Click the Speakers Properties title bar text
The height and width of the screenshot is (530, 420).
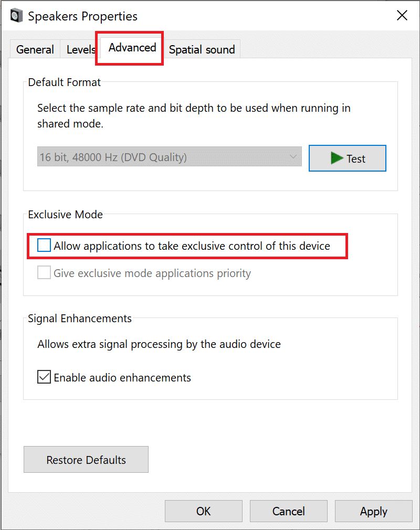click(x=82, y=16)
